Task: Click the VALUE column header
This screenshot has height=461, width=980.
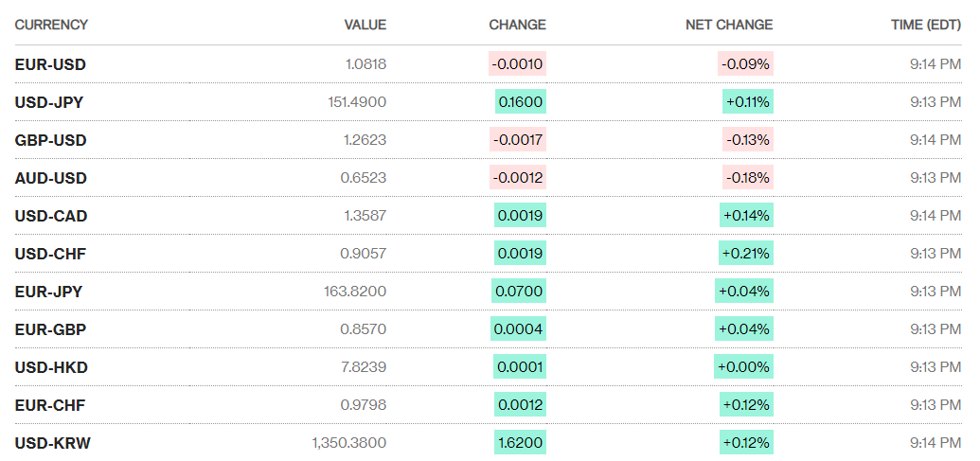Action: click(365, 25)
